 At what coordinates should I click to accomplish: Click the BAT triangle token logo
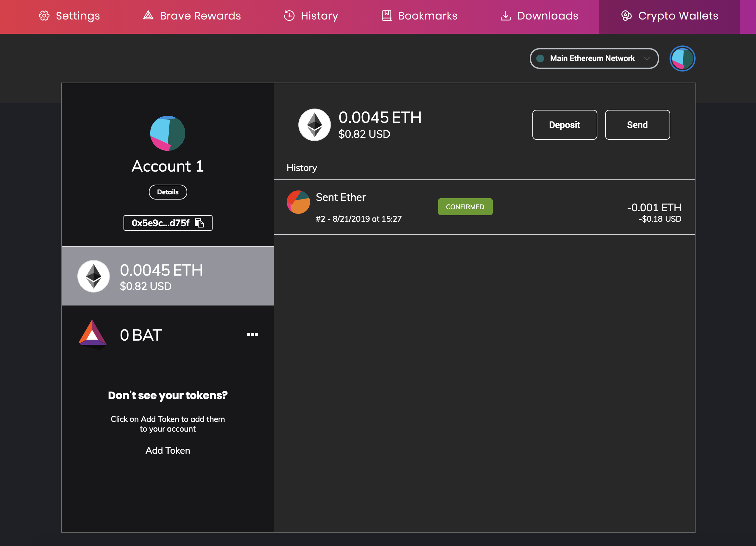click(93, 334)
